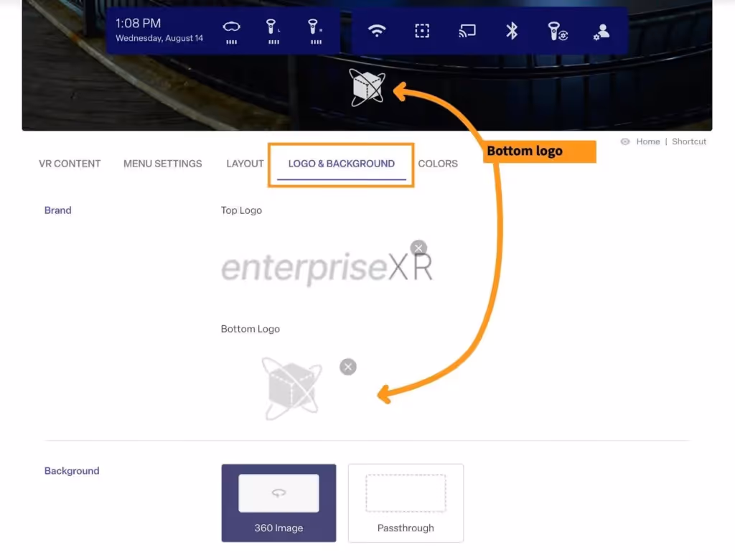Click the eye preview icon near Home
Viewport: 735px width, 560px height.
point(625,141)
